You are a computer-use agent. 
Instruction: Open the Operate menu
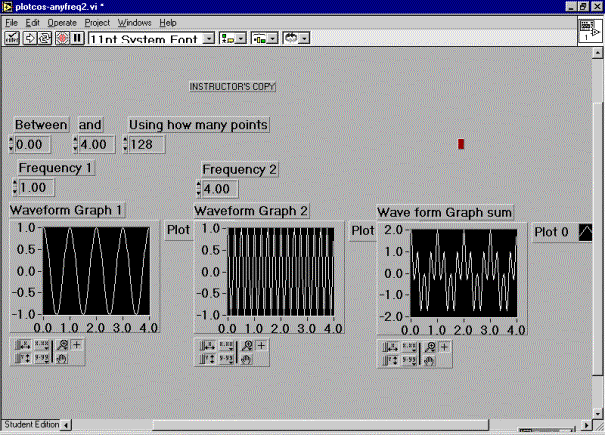point(62,23)
